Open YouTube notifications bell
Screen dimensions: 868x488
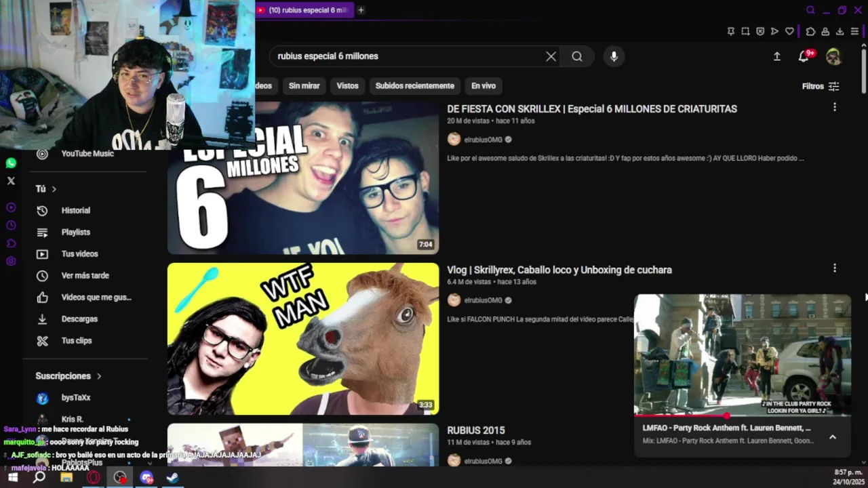804,57
